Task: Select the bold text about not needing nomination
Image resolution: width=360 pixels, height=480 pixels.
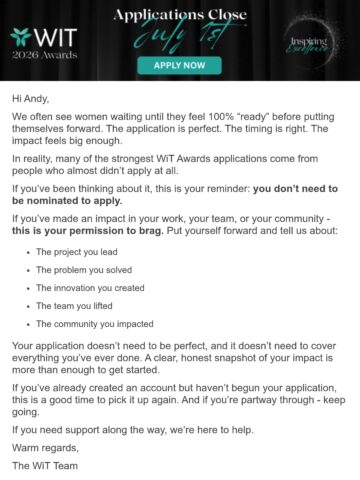Action: [175, 195]
